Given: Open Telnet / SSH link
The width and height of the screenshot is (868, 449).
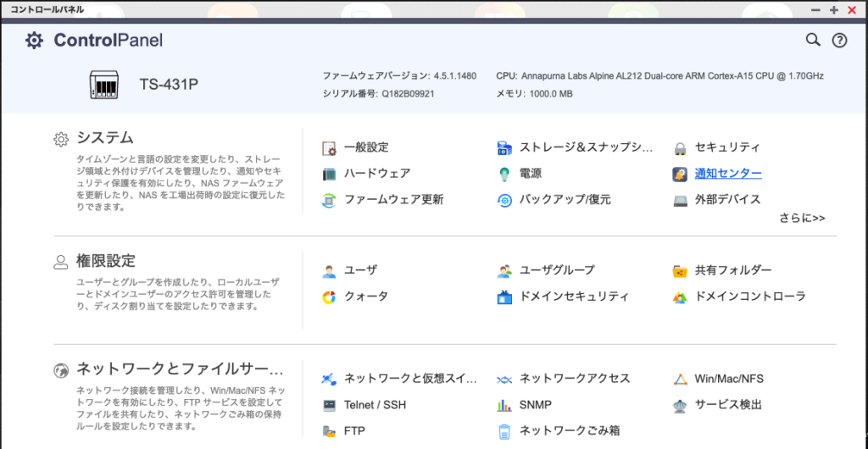Looking at the screenshot, I should click(375, 405).
